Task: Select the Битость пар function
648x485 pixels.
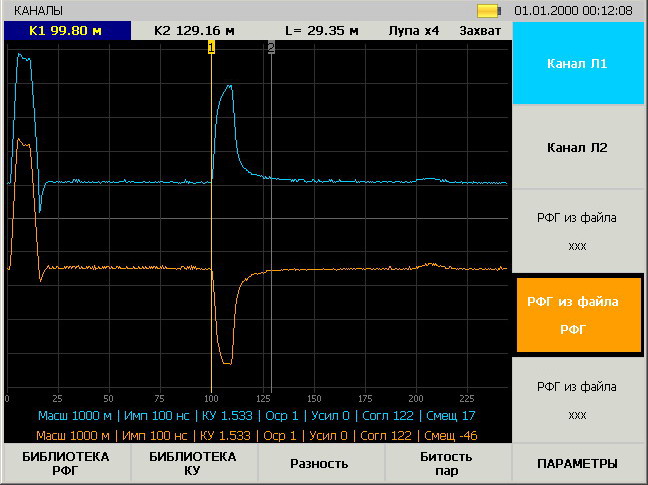Action: pyautogui.click(x=446, y=464)
